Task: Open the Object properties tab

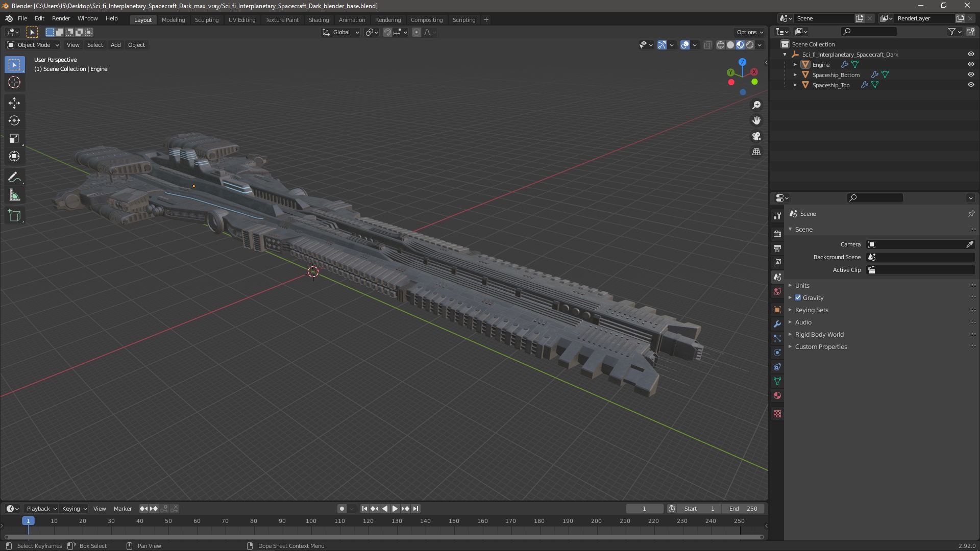Action: point(777,310)
